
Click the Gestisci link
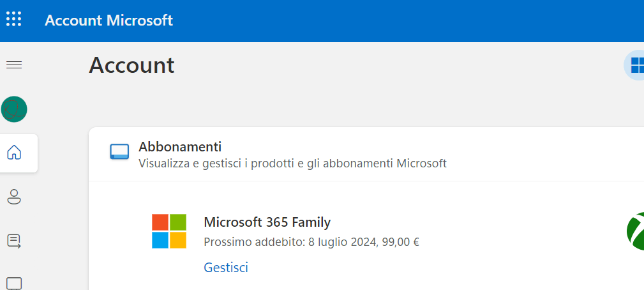click(x=226, y=268)
